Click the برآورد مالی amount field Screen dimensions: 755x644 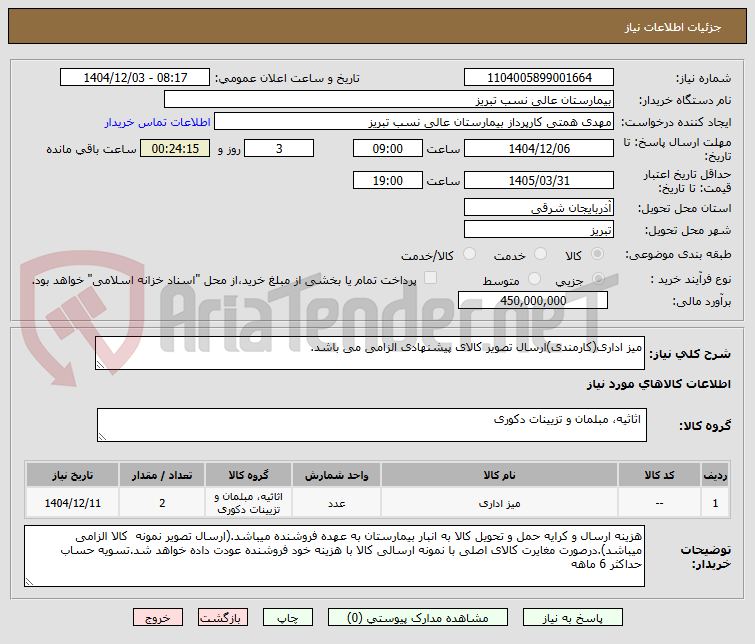[x=533, y=301]
